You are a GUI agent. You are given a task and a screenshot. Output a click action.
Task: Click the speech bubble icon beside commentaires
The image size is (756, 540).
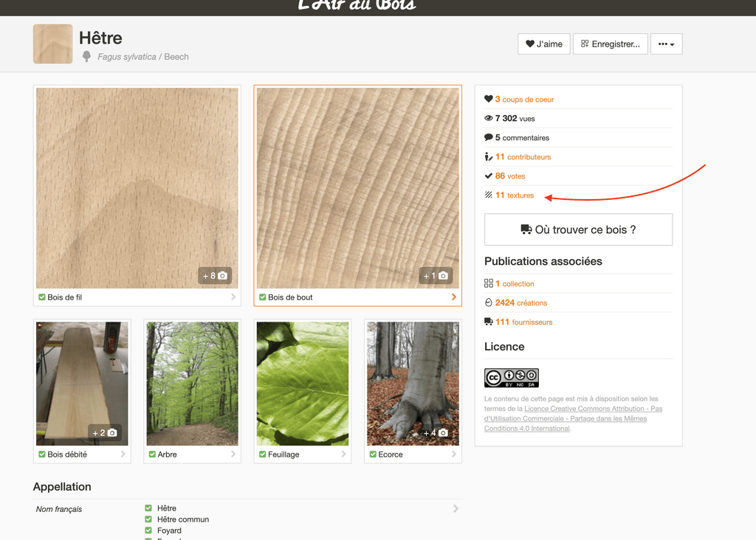[489, 137]
